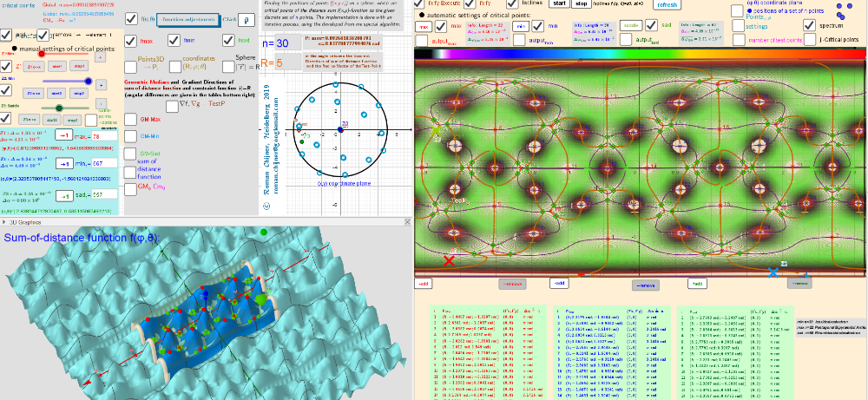Click the refresh button
This screenshot has height=400, width=868.
[x=667, y=4]
